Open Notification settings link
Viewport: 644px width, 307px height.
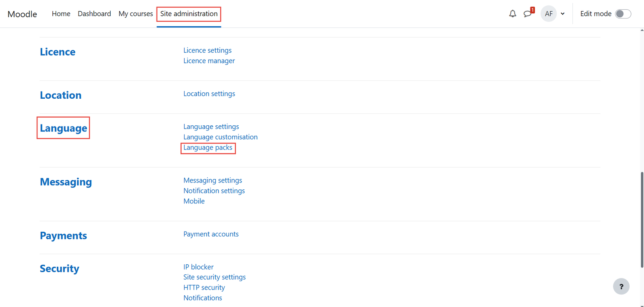[214, 191]
